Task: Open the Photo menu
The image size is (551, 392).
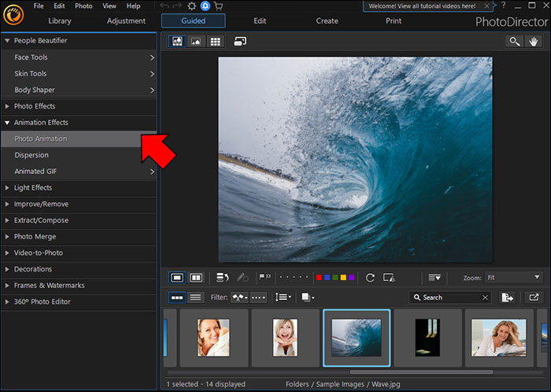Action: (x=83, y=6)
